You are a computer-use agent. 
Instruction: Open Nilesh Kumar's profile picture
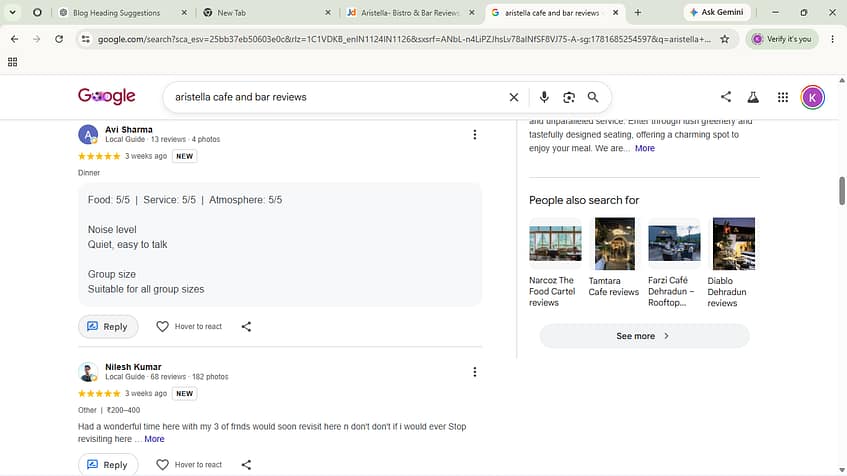[x=88, y=372]
